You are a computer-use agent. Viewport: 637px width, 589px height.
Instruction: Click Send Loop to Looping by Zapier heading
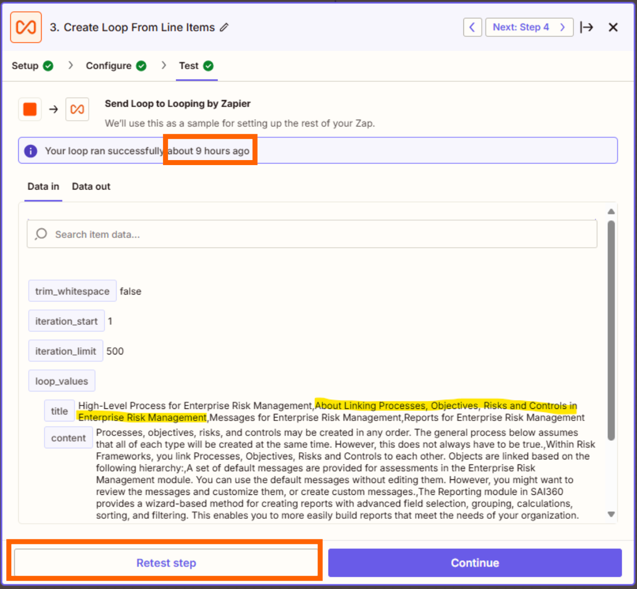178,104
